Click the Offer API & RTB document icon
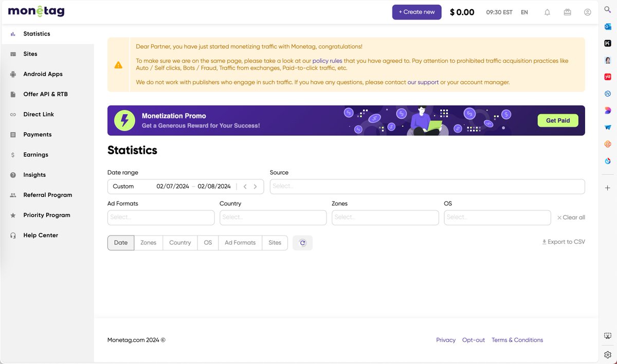 tap(13, 94)
